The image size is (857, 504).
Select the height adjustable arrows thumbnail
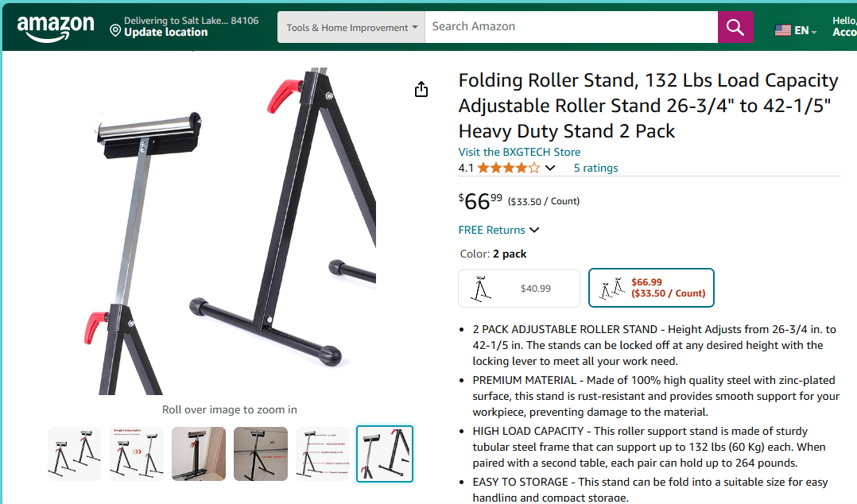pyautogui.click(x=137, y=454)
